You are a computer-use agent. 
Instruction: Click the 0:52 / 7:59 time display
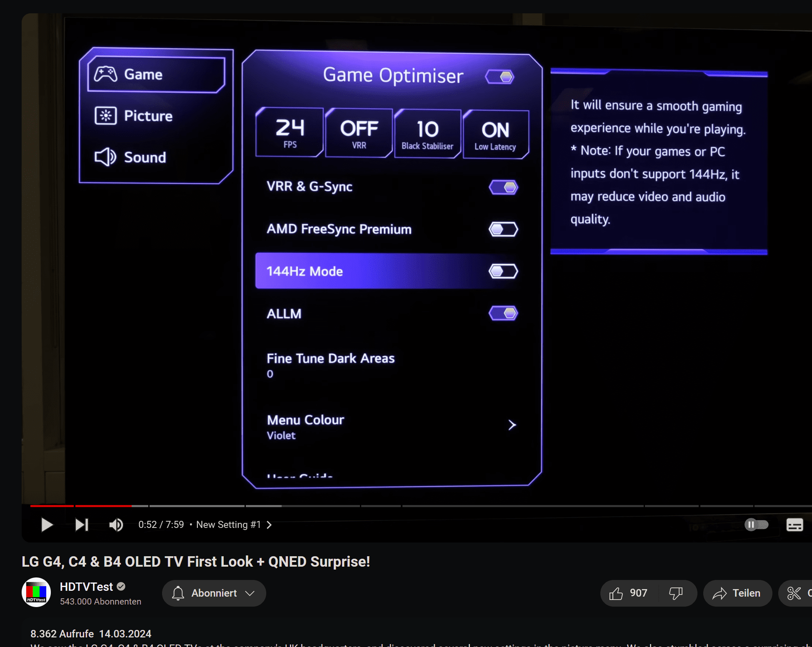(161, 525)
